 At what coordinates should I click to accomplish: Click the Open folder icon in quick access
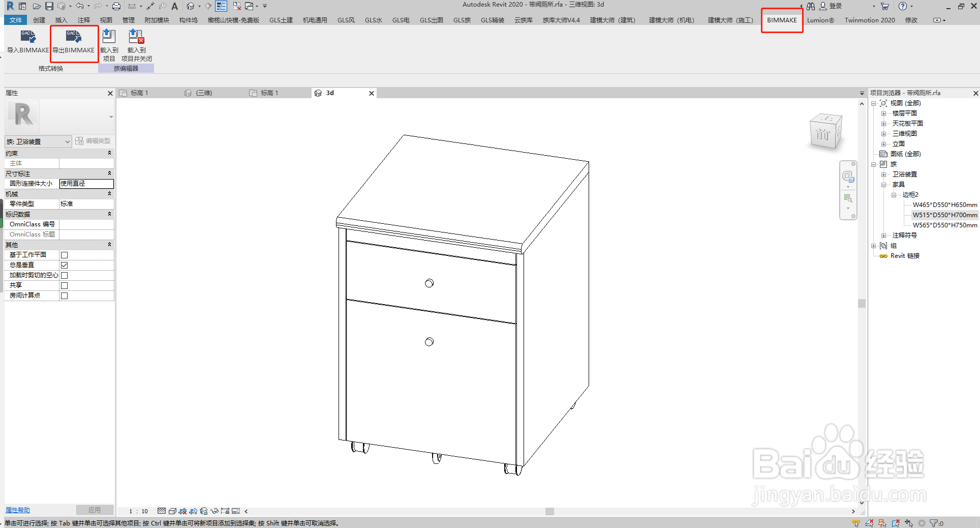click(37, 6)
